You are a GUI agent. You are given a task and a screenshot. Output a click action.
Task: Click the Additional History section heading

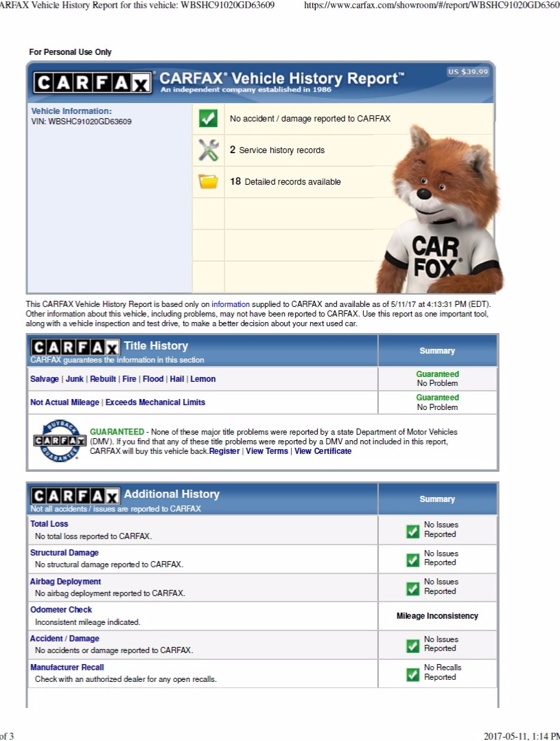point(172,494)
